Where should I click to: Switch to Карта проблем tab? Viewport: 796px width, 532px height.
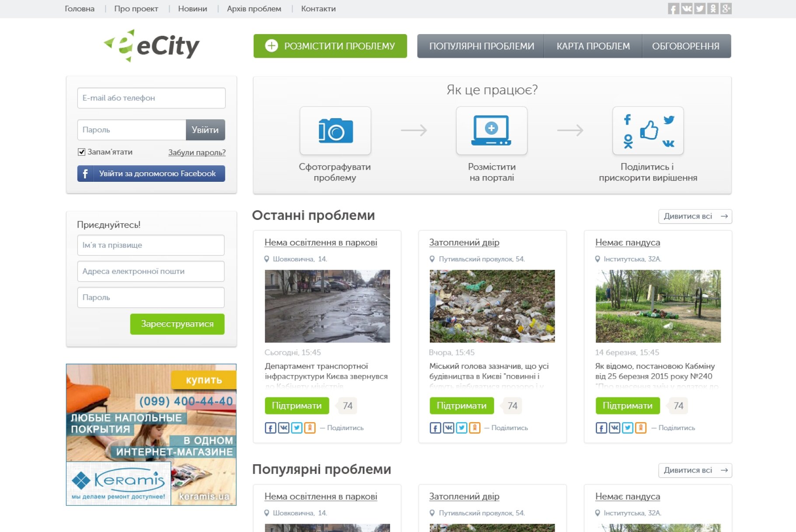tap(593, 46)
